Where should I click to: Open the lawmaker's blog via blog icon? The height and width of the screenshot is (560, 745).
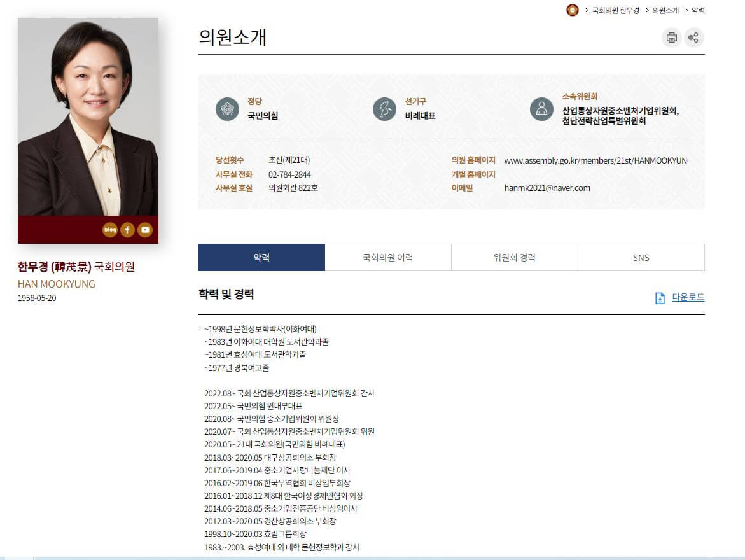(109, 230)
